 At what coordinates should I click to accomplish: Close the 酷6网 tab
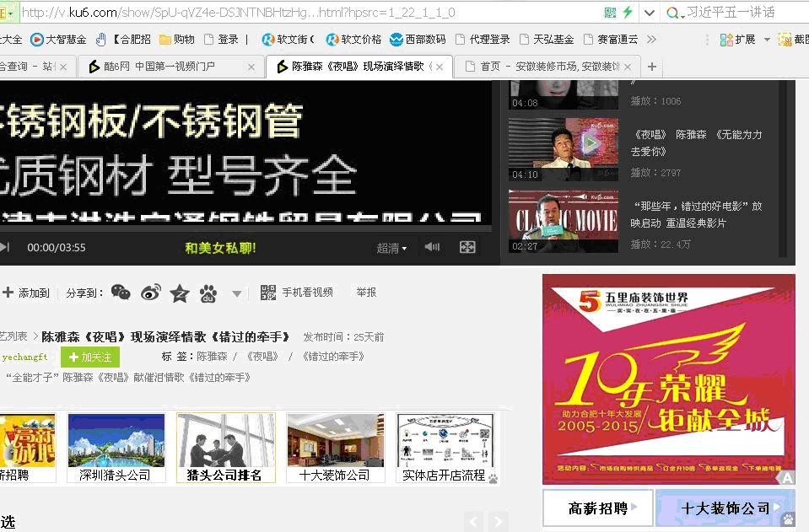(x=251, y=67)
